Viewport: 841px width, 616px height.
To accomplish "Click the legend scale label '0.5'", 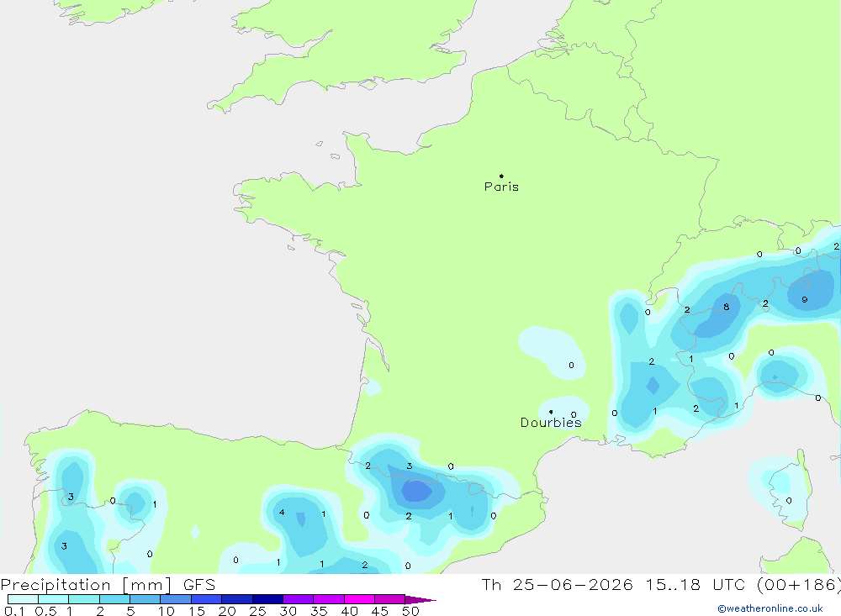I will point(45,611).
